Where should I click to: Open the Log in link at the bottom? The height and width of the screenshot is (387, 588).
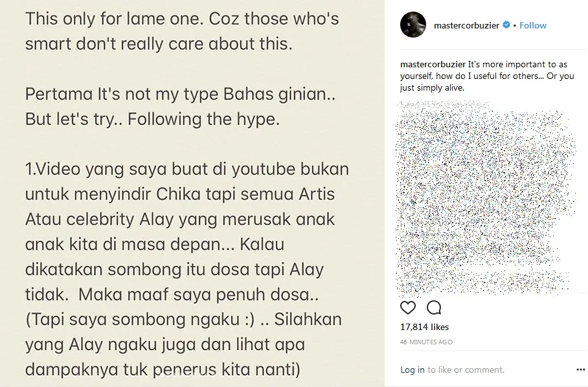coord(413,370)
